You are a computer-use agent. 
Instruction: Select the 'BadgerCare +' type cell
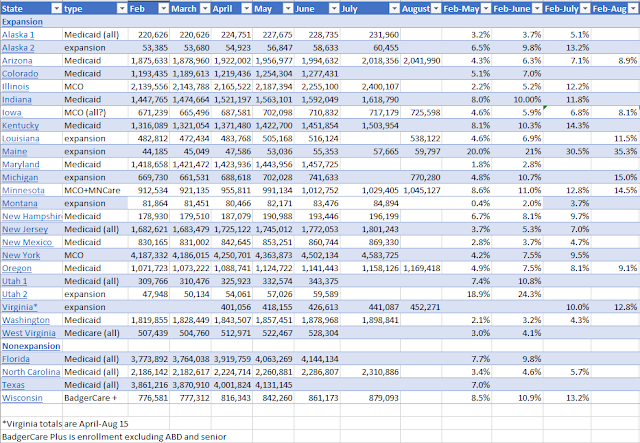point(95,398)
